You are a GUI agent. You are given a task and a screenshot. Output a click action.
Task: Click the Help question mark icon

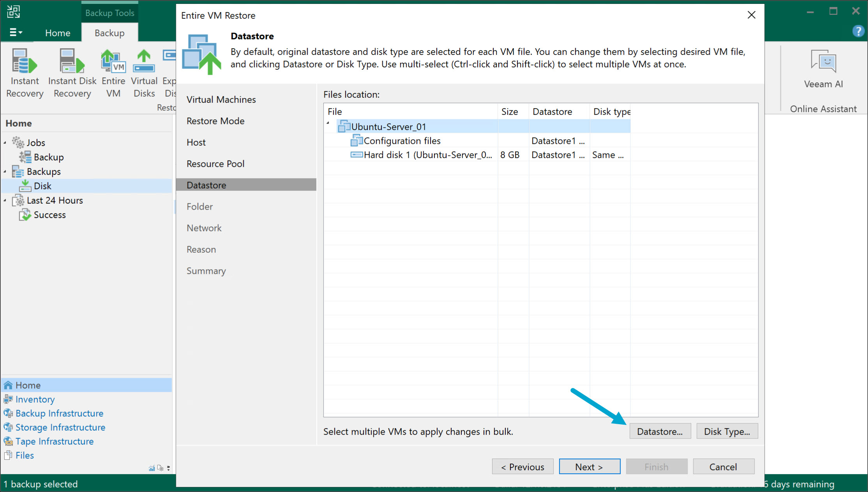tap(858, 31)
